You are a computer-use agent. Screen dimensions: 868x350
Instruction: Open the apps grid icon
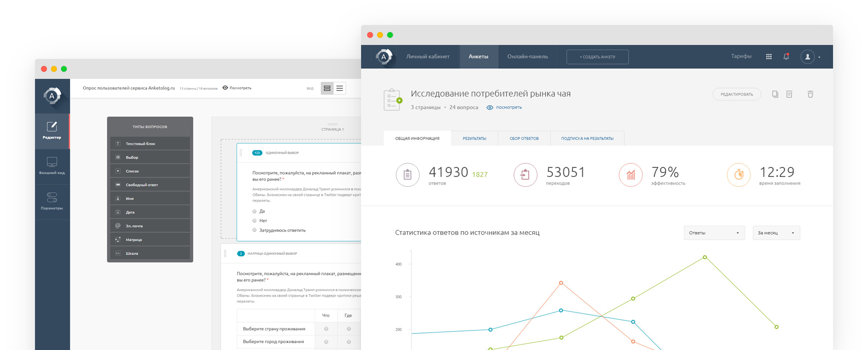(x=769, y=56)
